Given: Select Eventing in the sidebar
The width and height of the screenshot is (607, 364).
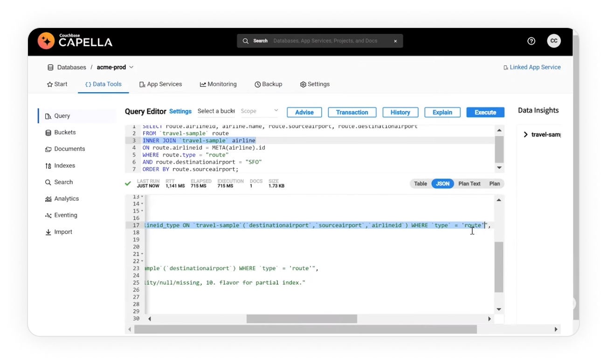Looking at the screenshot, I should pyautogui.click(x=61, y=215).
